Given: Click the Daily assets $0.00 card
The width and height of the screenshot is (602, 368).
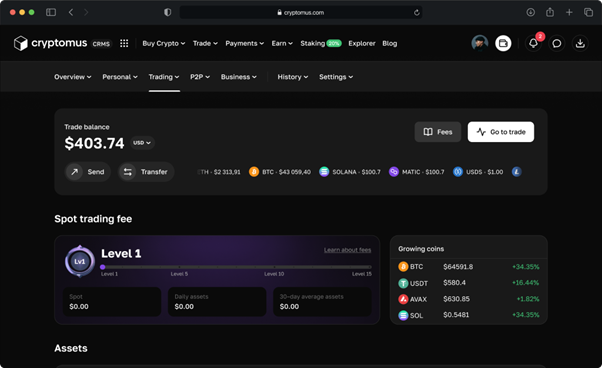Looking at the screenshot, I should click(x=217, y=302).
